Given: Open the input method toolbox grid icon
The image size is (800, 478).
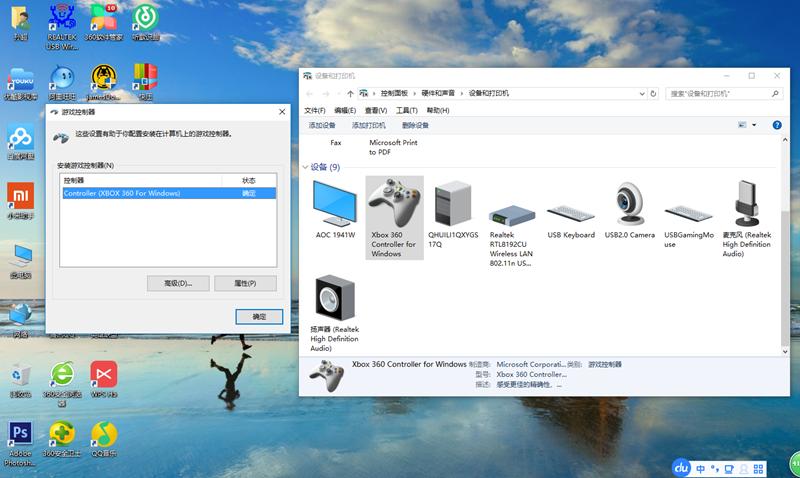Looking at the screenshot, I should [x=759, y=468].
